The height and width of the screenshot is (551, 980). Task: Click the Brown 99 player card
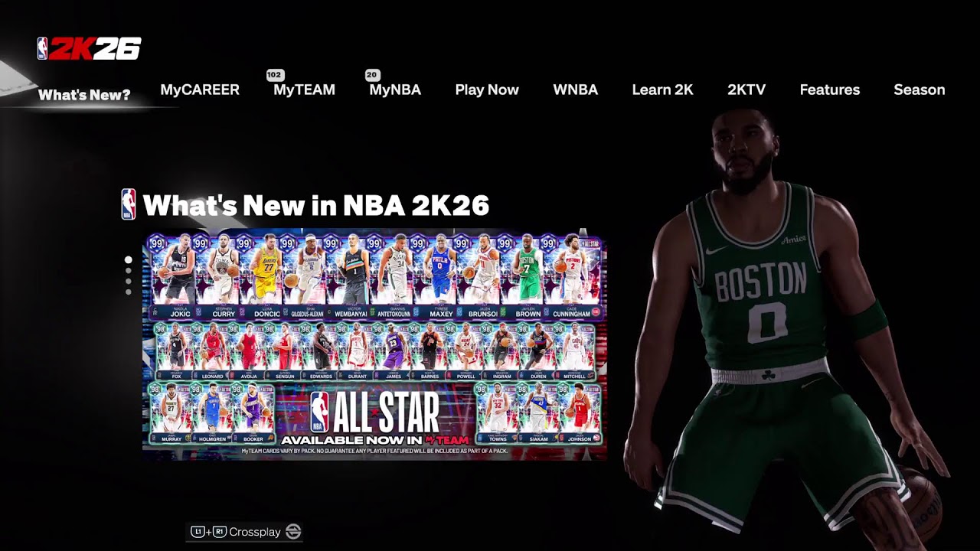point(521,277)
